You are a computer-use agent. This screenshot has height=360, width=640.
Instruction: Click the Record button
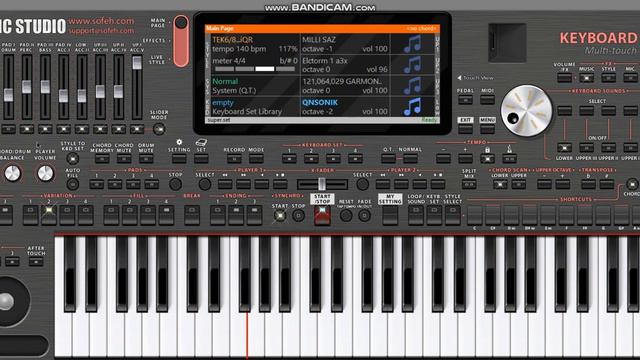pos(234,159)
